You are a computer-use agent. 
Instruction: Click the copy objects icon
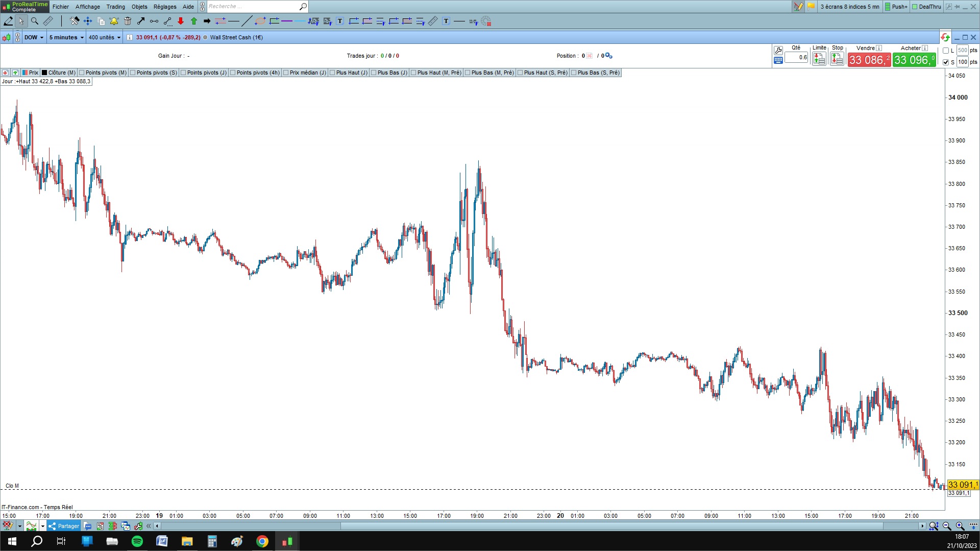coord(101,21)
